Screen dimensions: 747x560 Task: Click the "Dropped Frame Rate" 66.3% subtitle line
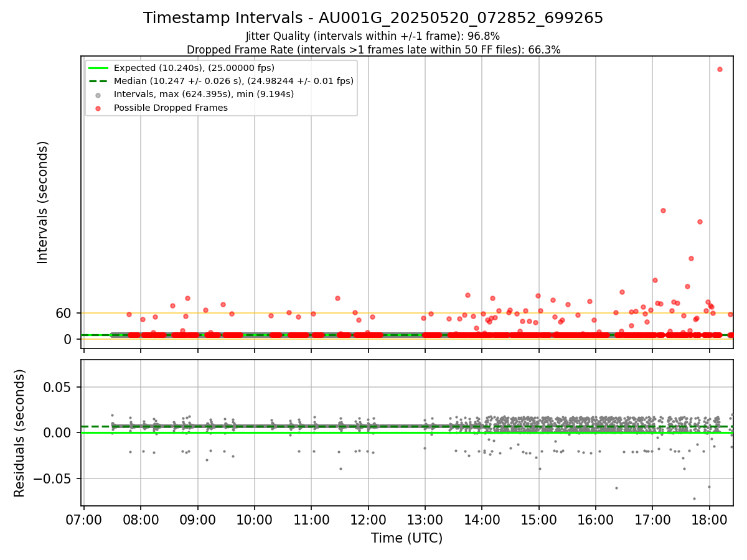click(x=373, y=50)
